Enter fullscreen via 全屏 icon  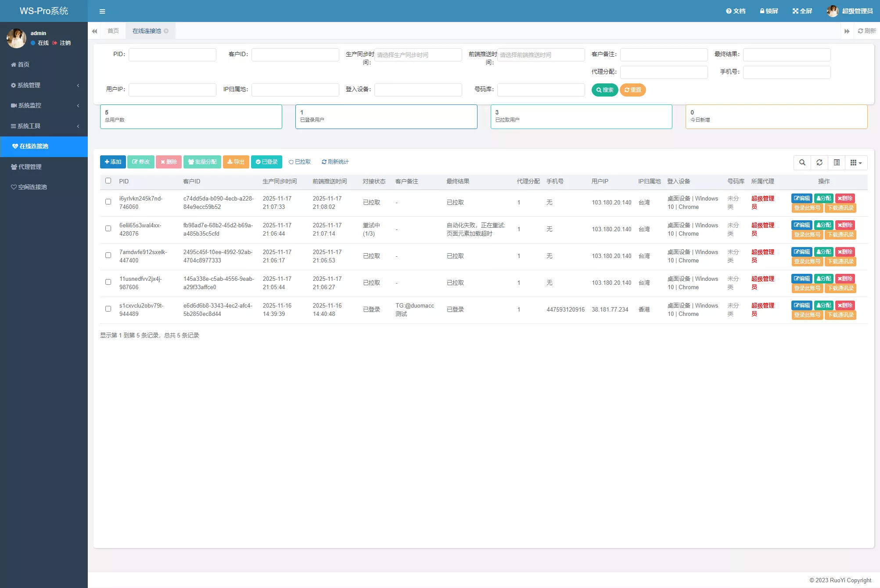(802, 11)
